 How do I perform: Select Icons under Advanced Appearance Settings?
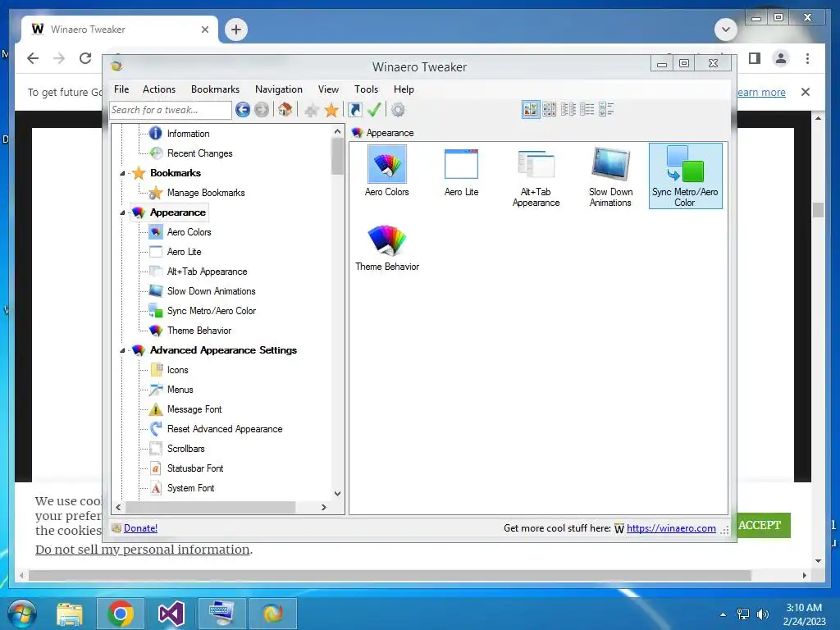click(x=177, y=370)
